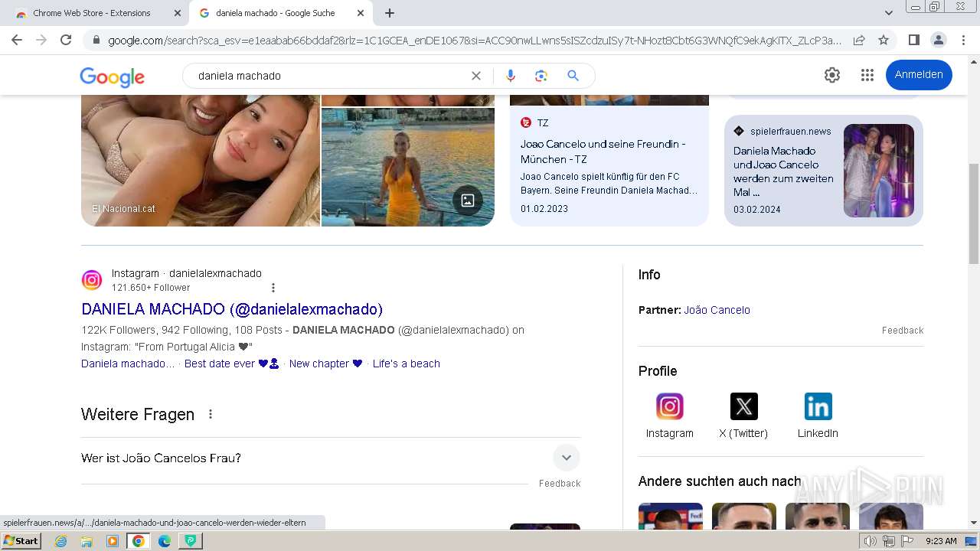Select the daniela machado Google tab
This screenshot has width=980, height=551.
point(280,13)
